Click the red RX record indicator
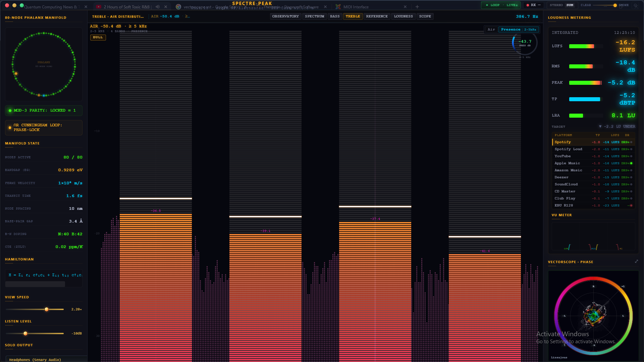 point(528,5)
